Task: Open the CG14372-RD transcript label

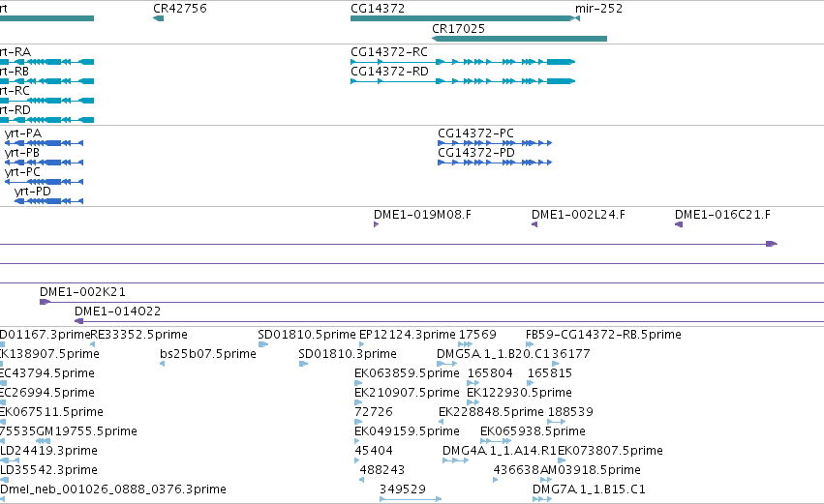Action: click(389, 72)
